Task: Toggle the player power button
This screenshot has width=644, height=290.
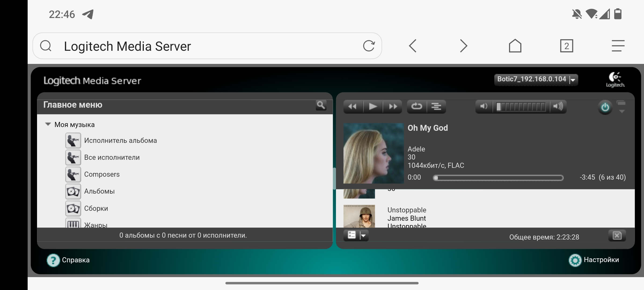Action: pyautogui.click(x=605, y=107)
